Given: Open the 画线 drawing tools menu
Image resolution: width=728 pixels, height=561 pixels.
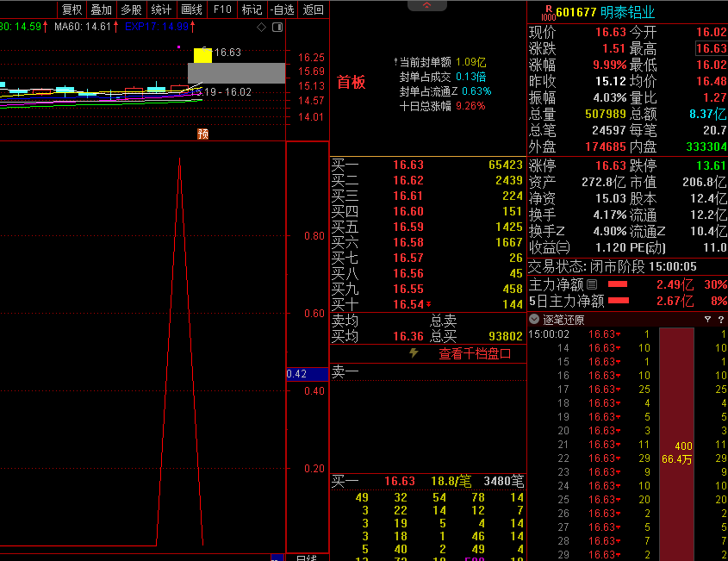Looking at the screenshot, I should tap(191, 9).
